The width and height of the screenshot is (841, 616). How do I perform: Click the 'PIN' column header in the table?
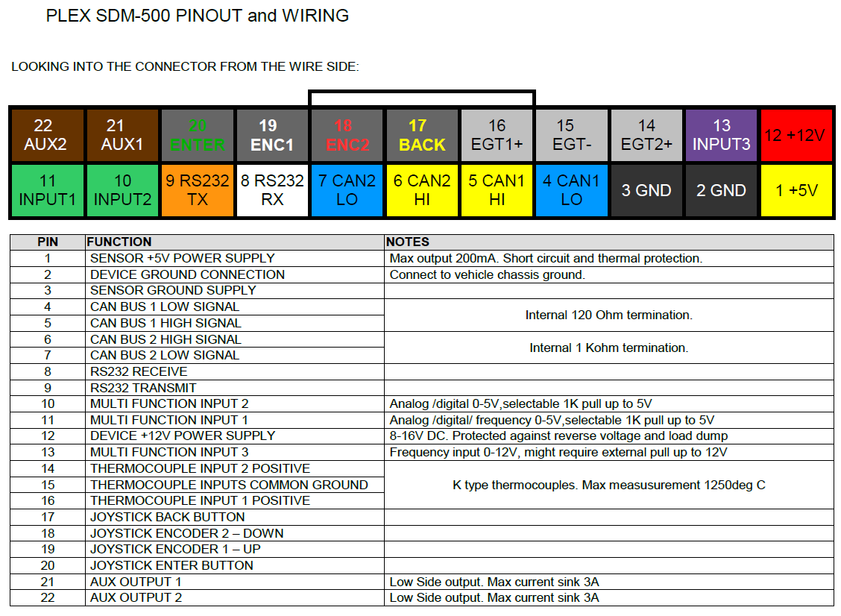(48, 242)
